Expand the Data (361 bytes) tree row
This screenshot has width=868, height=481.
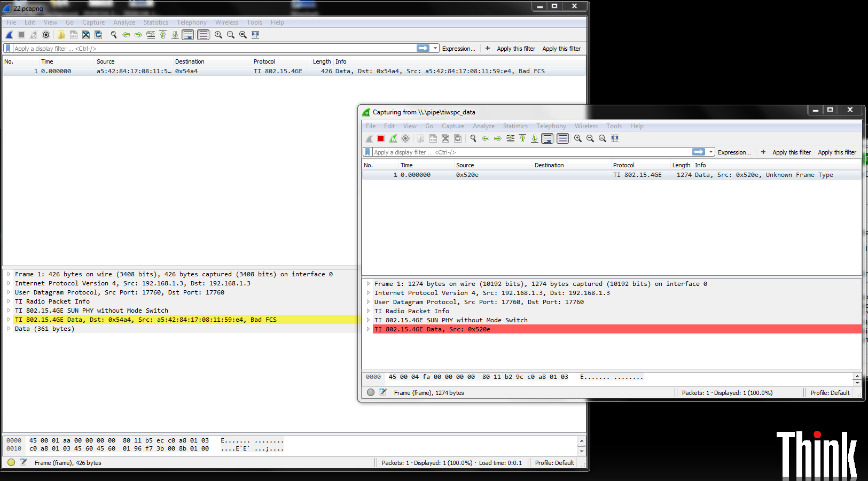point(9,329)
